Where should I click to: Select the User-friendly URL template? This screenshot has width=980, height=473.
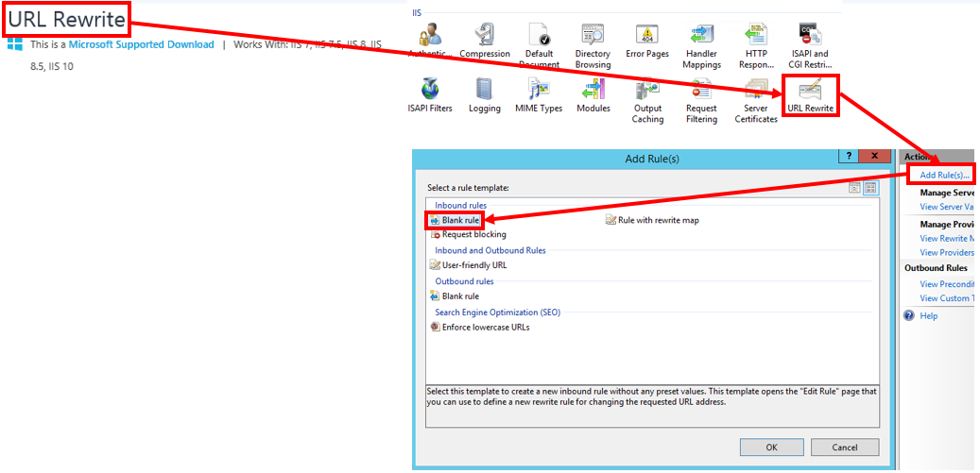coord(469,264)
